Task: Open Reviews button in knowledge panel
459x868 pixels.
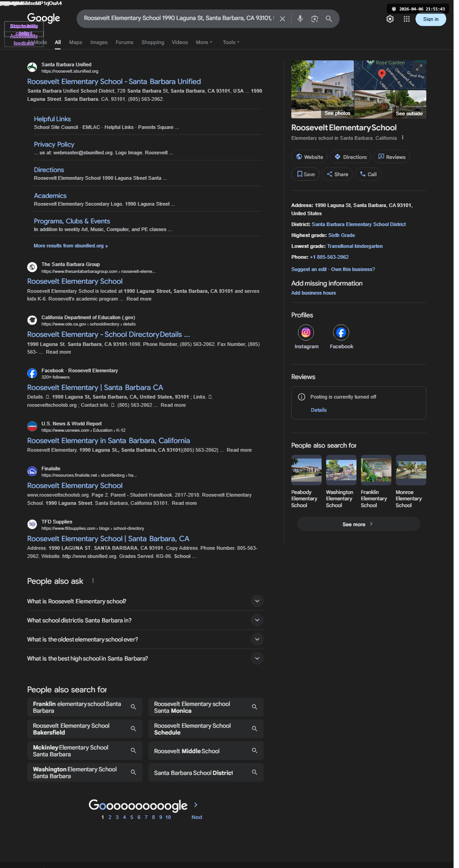Action: point(391,157)
